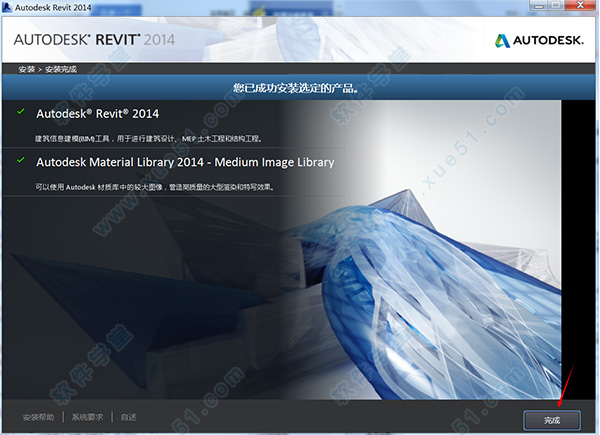
Task: Open the 安装帮助 installation help link
Action: (38, 416)
